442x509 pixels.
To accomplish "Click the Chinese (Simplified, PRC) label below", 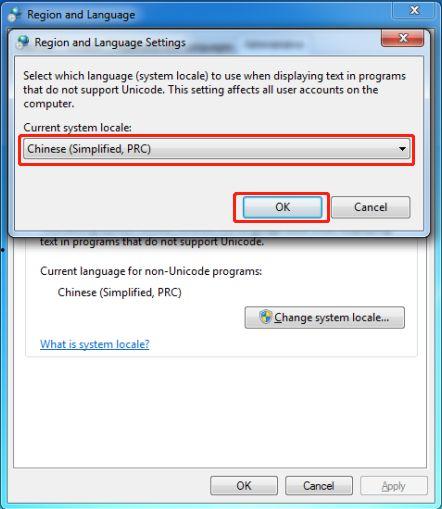I will (119, 292).
